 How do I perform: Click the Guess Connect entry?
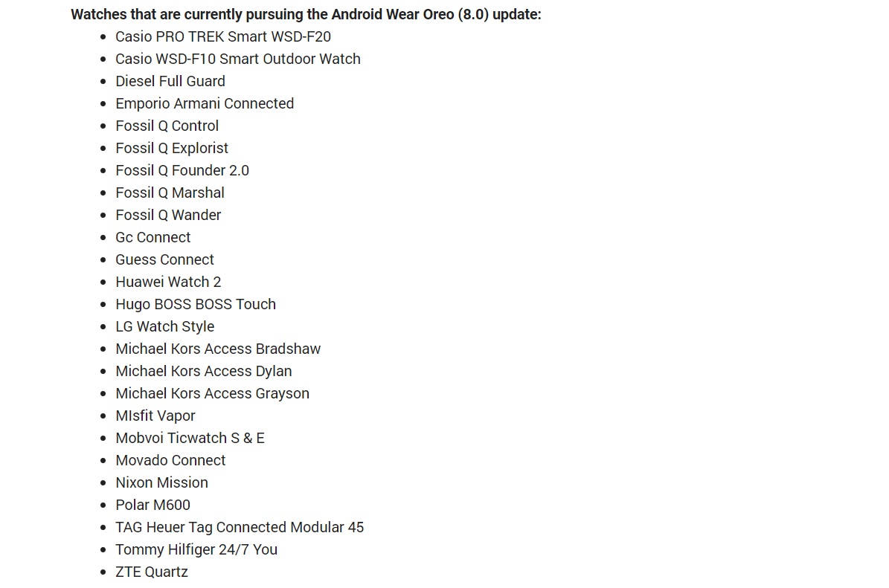click(x=164, y=259)
